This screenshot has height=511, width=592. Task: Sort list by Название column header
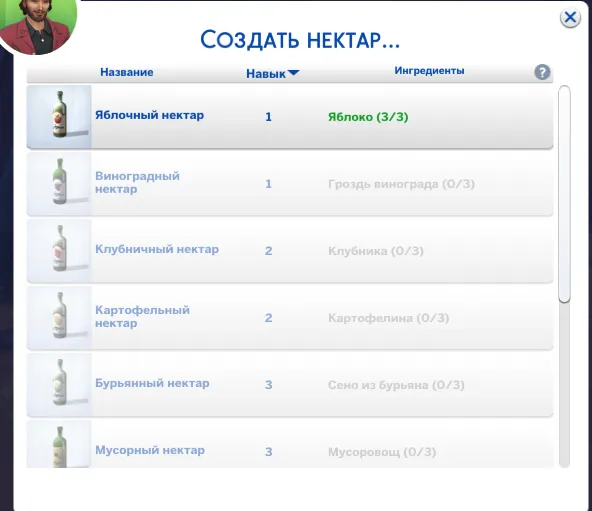(x=126, y=72)
